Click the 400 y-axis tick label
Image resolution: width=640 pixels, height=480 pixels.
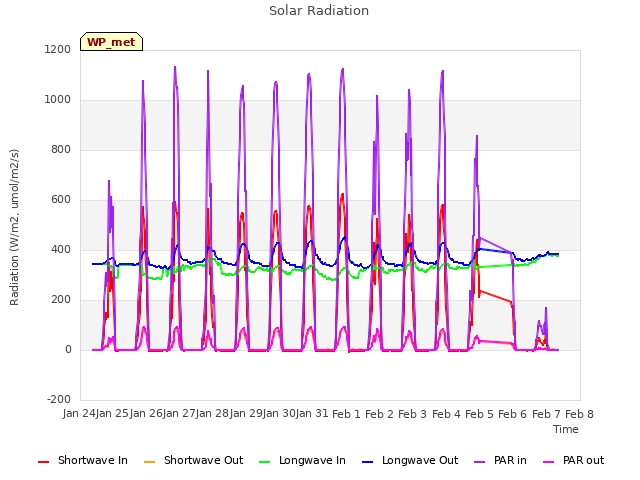click(x=61, y=249)
